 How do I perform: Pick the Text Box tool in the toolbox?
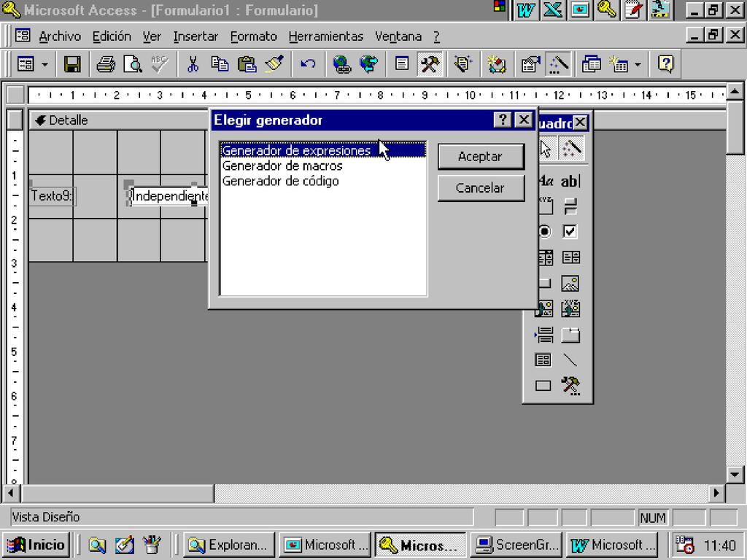570,181
